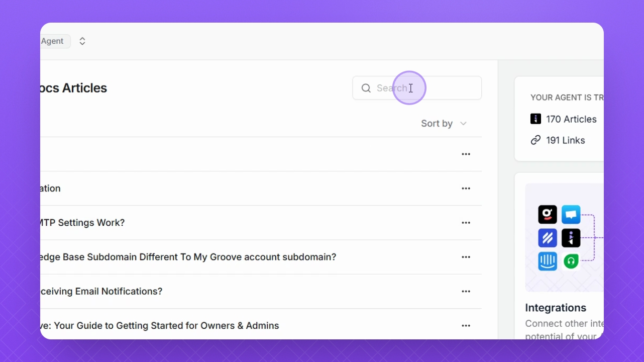Viewport: 644px width, 362px height.
Task: Expand the up-down chevron selector beside Agent
Action: (82, 41)
